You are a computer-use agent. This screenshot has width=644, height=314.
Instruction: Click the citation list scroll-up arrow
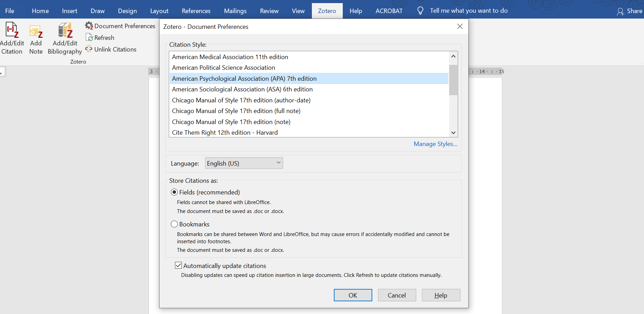coord(453,56)
